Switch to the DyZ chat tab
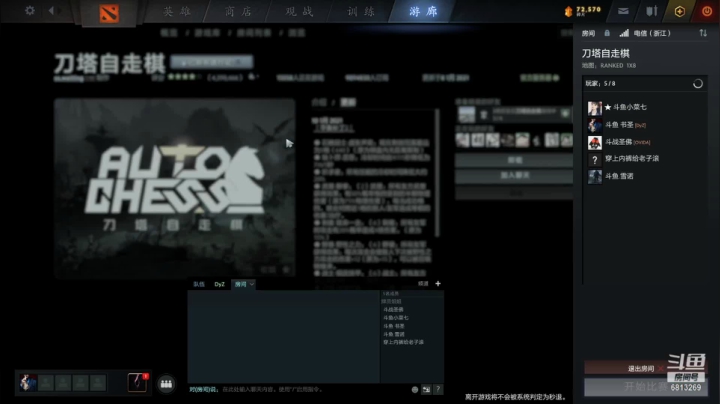720x404 pixels. pyautogui.click(x=219, y=284)
